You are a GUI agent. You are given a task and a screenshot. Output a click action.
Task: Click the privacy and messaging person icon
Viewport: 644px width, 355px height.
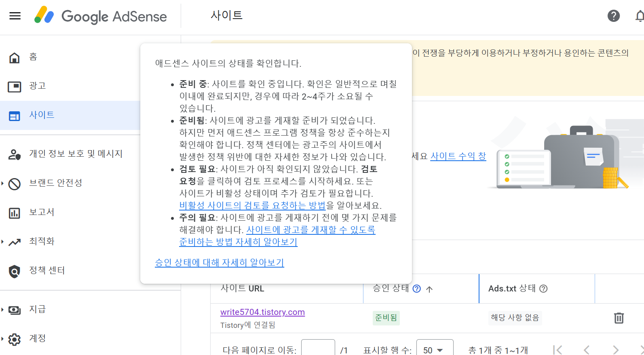point(15,155)
